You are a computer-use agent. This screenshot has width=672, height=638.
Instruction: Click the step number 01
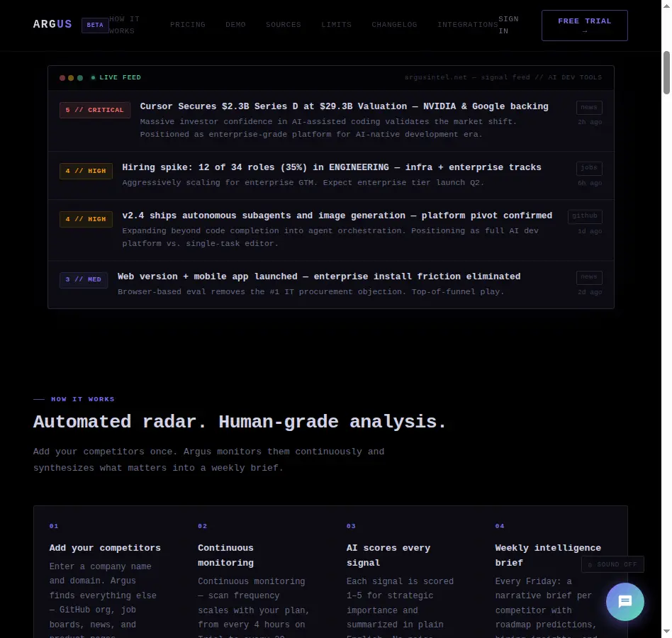point(54,526)
